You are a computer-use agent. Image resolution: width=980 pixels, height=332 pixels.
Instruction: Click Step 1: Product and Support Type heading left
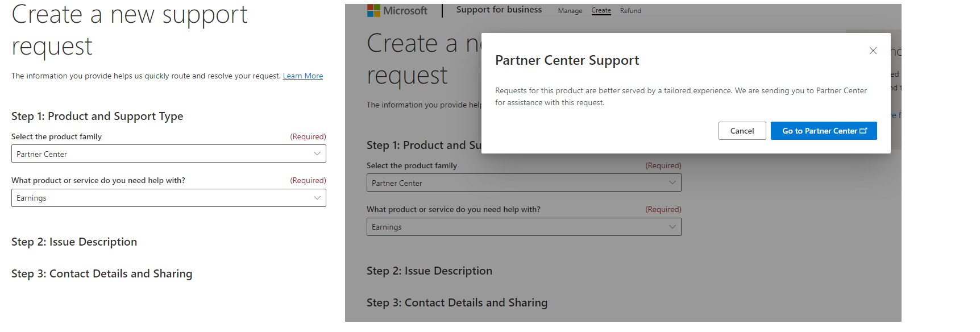[97, 116]
